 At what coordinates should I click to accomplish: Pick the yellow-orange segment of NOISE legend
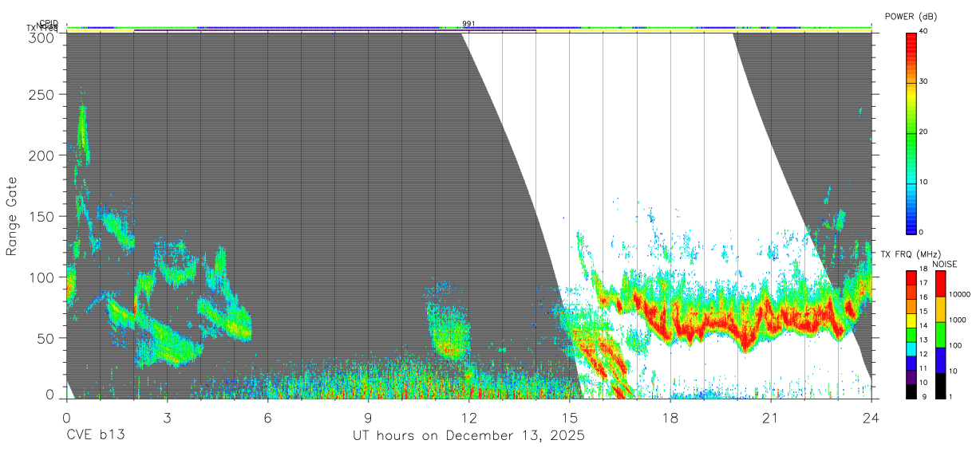(x=940, y=309)
